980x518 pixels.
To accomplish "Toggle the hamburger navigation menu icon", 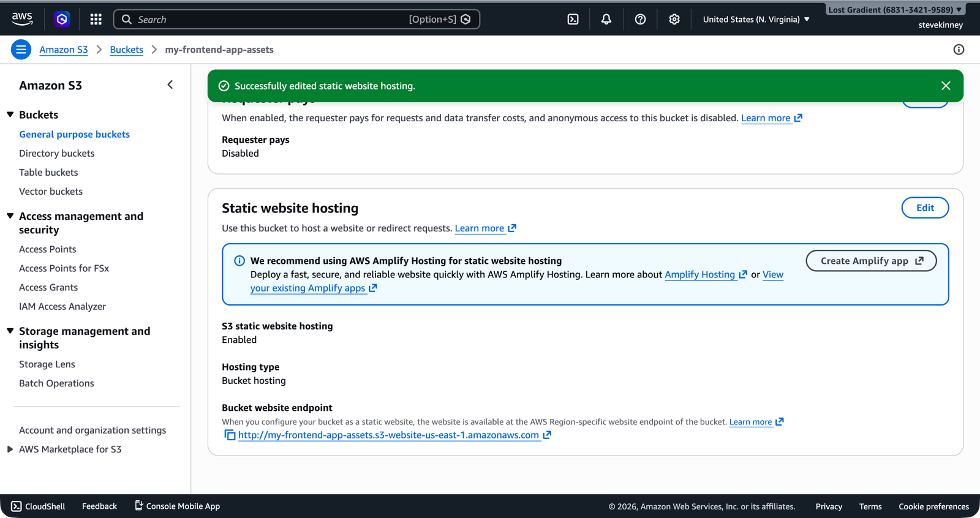I will (21, 50).
